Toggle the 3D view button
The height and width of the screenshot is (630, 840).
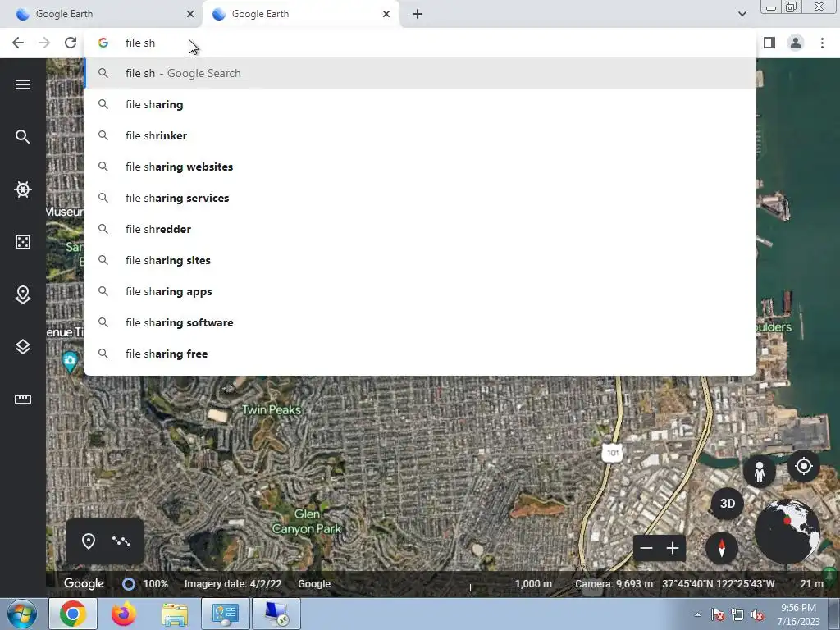(727, 504)
